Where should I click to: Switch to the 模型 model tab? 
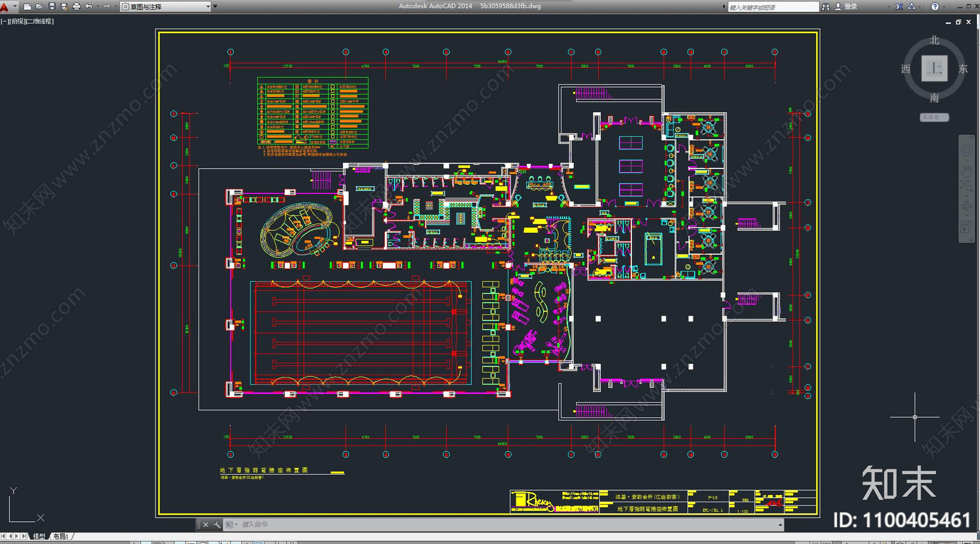tap(39, 536)
